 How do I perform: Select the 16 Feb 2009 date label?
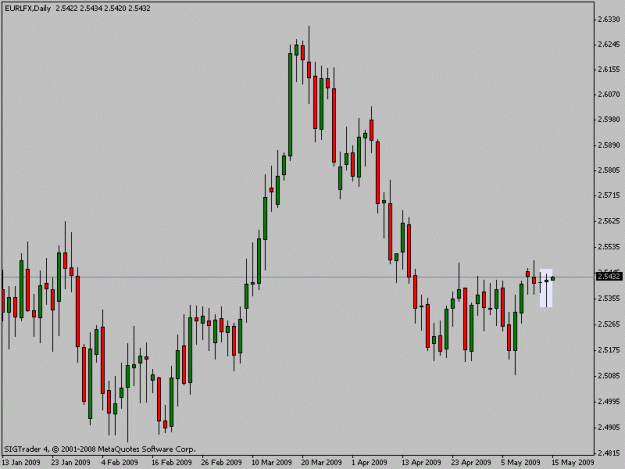click(x=172, y=462)
